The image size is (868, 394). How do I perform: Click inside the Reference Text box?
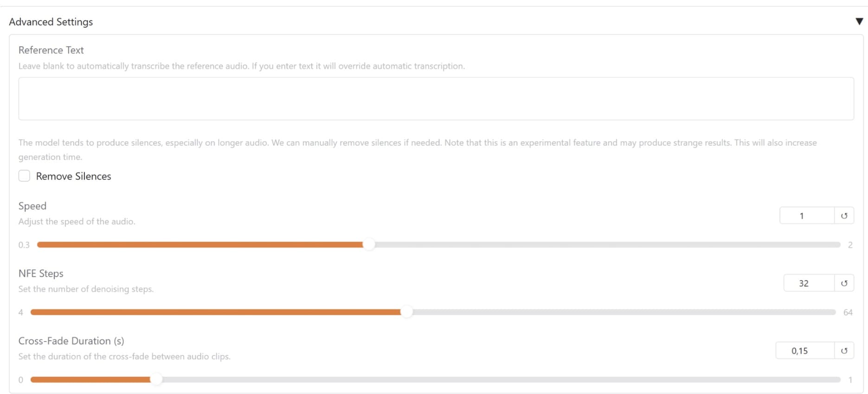[436, 99]
